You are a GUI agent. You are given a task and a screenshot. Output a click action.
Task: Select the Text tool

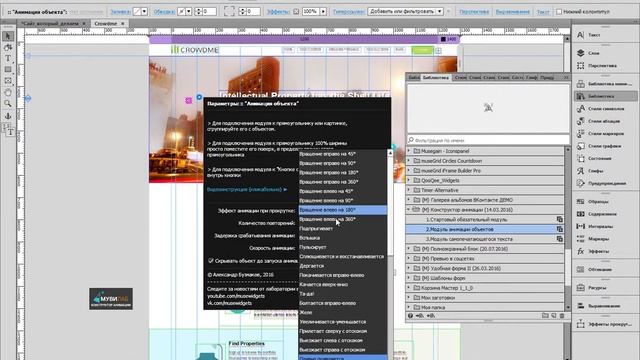click(8, 58)
